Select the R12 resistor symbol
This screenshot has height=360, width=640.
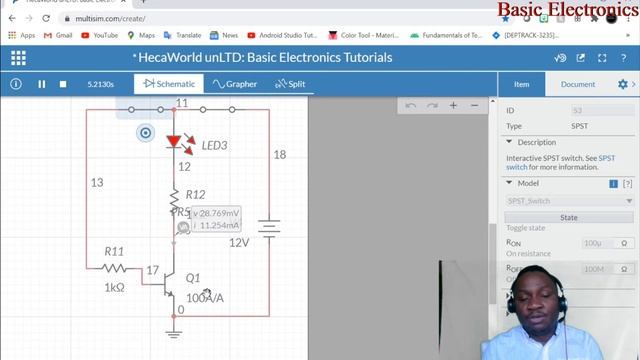tap(174, 200)
